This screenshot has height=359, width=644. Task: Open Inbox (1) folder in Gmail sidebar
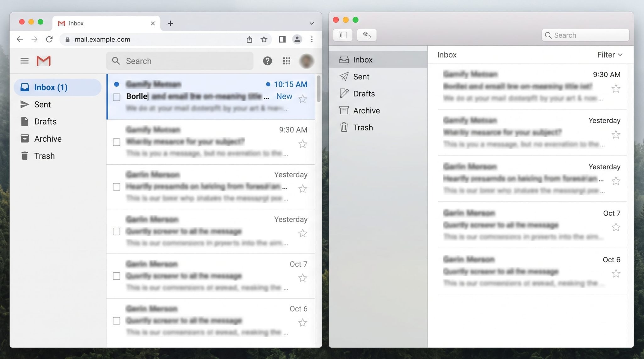pos(58,87)
